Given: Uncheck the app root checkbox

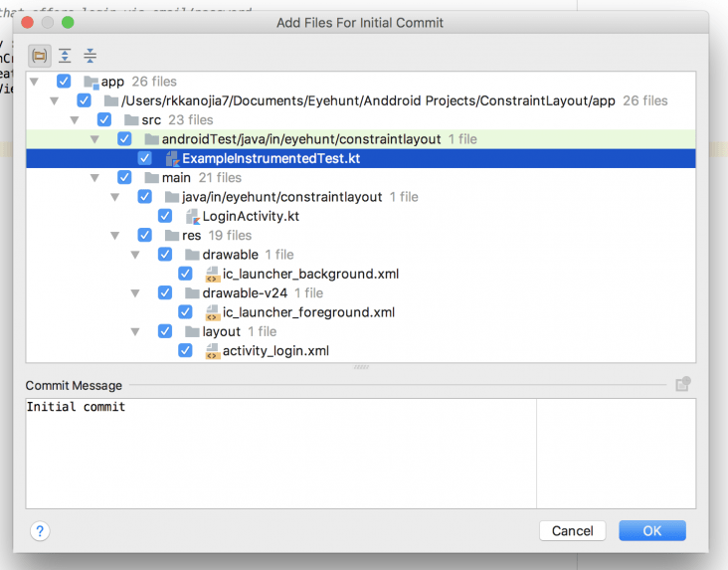Looking at the screenshot, I should pyautogui.click(x=64, y=82).
